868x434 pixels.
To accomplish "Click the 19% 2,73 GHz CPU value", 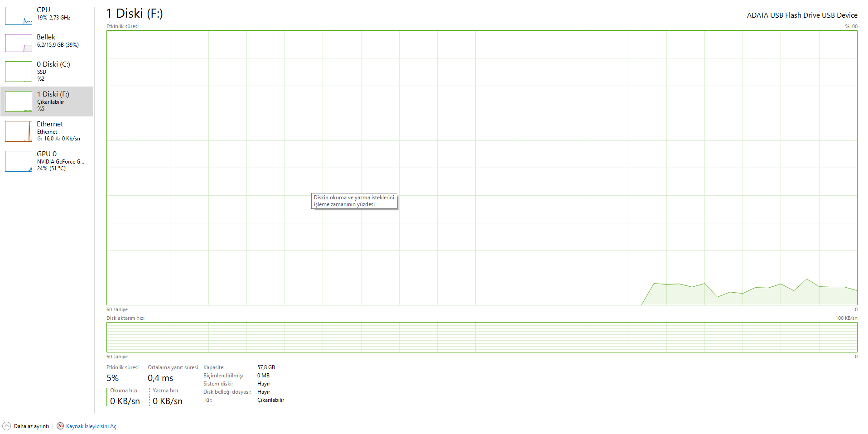I will (54, 18).
